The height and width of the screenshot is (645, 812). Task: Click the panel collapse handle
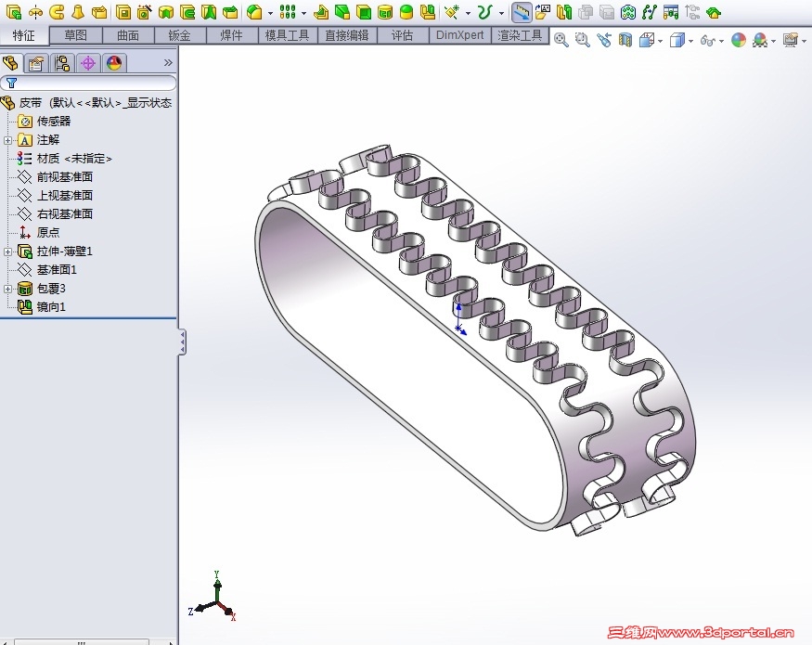click(x=182, y=342)
